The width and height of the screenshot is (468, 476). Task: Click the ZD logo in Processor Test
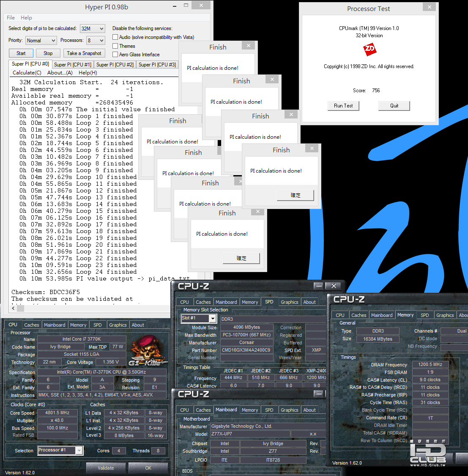pos(369,49)
